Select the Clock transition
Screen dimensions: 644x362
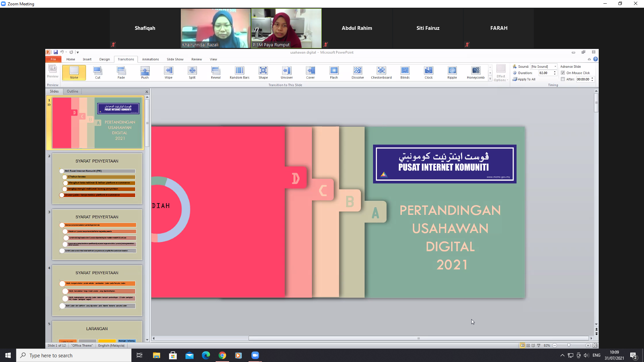pos(429,72)
